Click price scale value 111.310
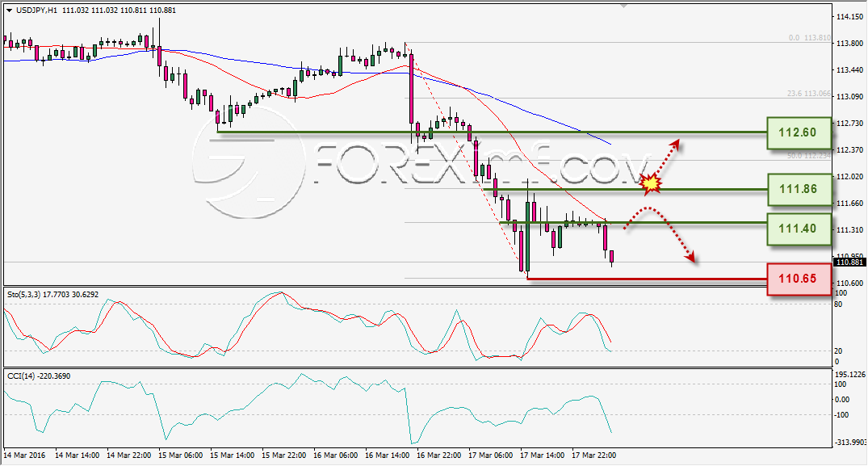The image size is (868, 466). [849, 229]
